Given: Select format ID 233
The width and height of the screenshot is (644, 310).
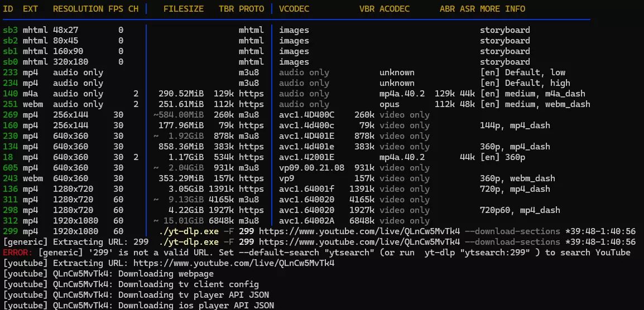Looking at the screenshot, I should point(10,72).
